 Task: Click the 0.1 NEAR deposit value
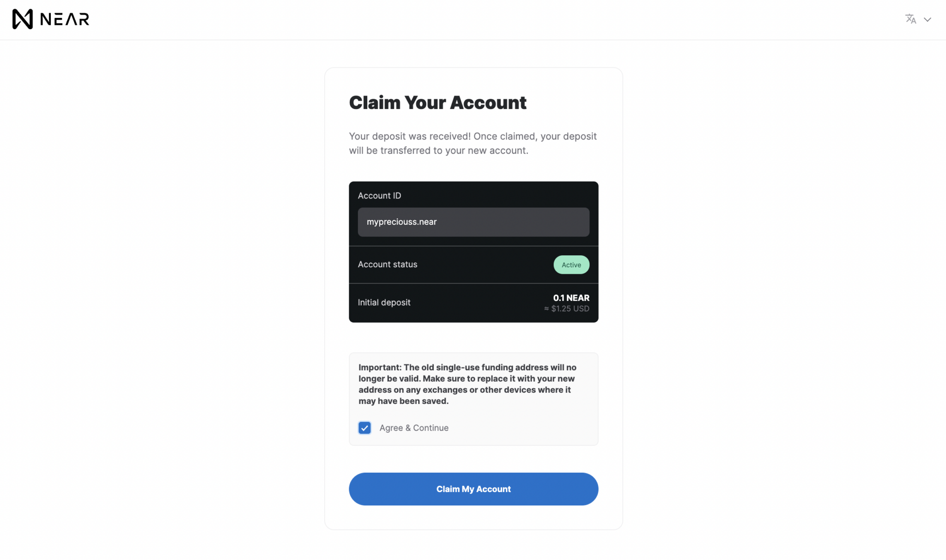(571, 298)
